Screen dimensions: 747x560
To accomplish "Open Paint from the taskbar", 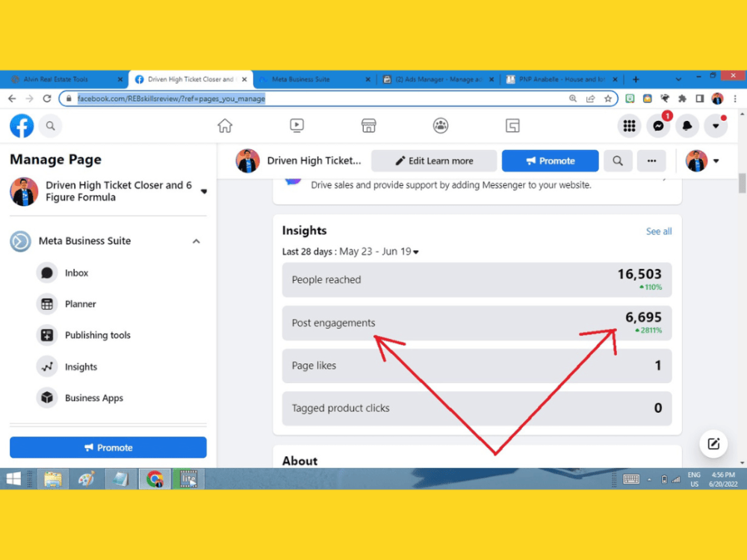I will (x=86, y=479).
